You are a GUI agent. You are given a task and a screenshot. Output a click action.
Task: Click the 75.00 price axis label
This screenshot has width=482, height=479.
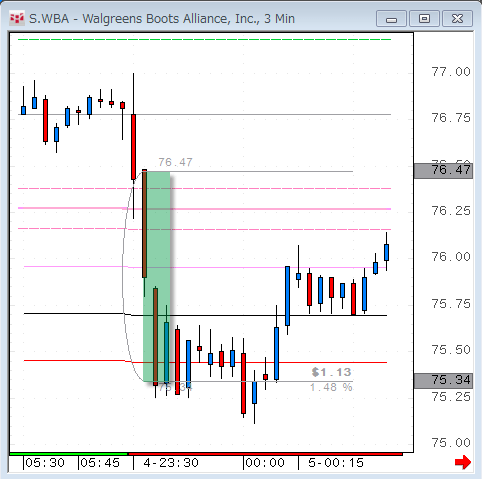[451, 443]
